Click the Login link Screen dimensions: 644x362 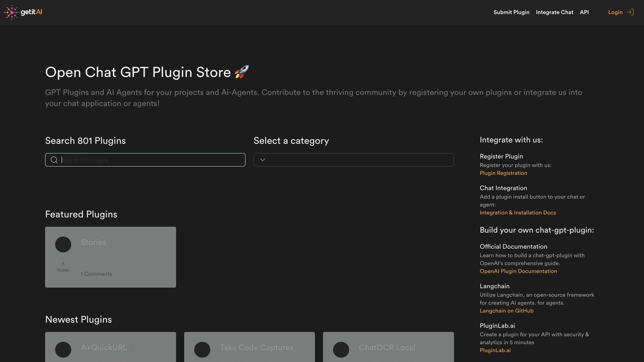pos(615,12)
